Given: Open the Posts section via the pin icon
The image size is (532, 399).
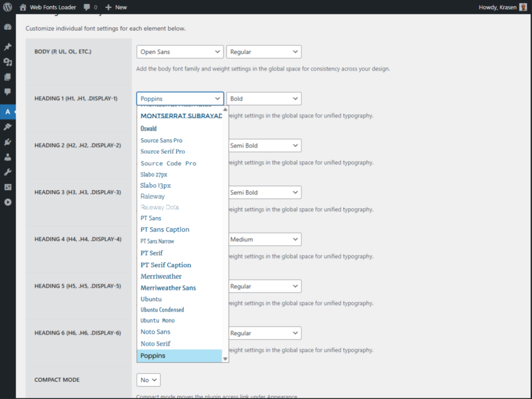Looking at the screenshot, I should (7, 46).
